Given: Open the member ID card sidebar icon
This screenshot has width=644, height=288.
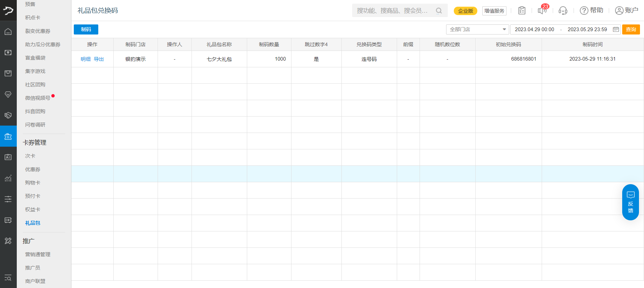Looking at the screenshot, I should pos(8,157).
